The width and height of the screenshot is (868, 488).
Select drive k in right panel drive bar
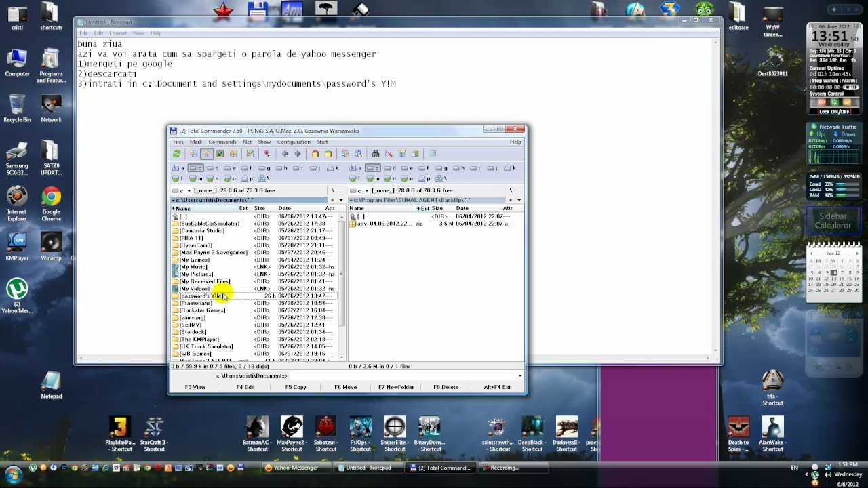[x=510, y=168]
